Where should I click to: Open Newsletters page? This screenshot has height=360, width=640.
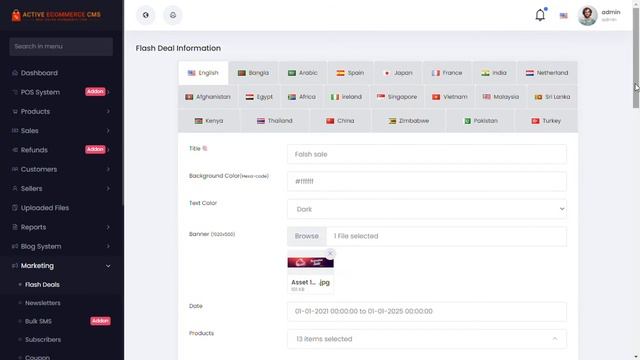(x=42, y=303)
